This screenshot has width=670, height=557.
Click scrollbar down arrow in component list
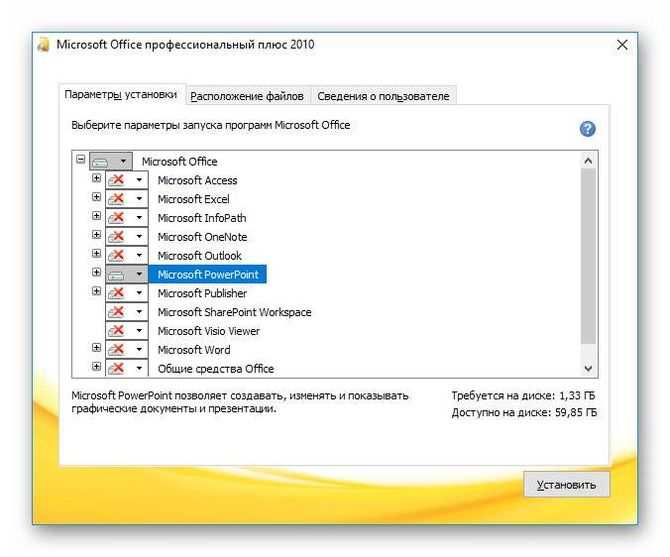coord(588,368)
